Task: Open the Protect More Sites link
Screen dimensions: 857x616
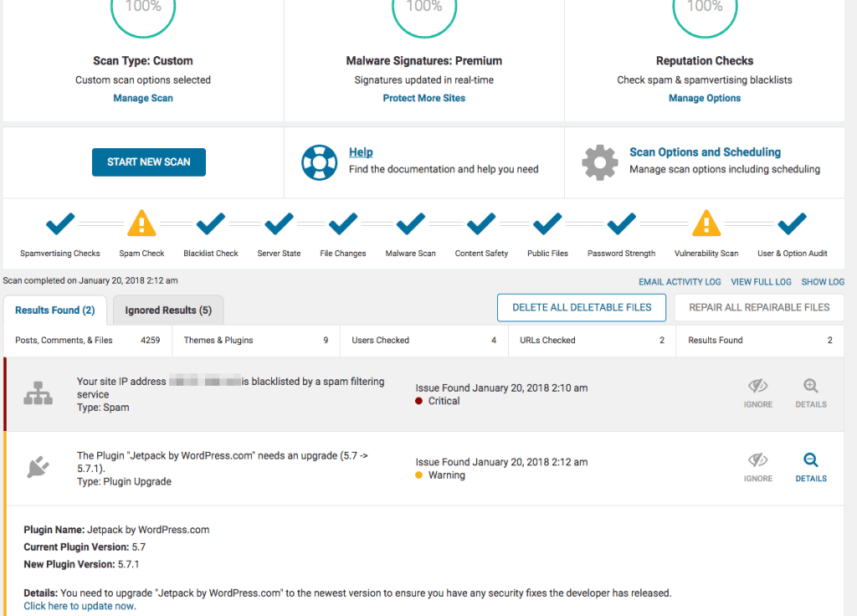Action: tap(424, 98)
